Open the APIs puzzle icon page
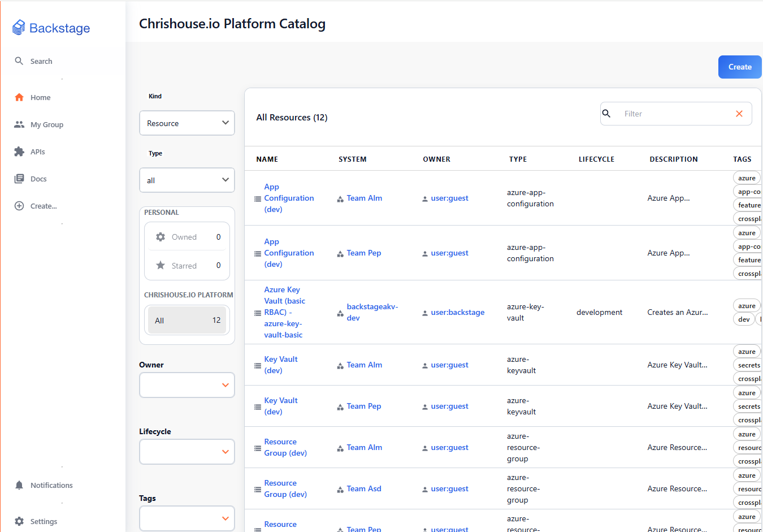 19,152
